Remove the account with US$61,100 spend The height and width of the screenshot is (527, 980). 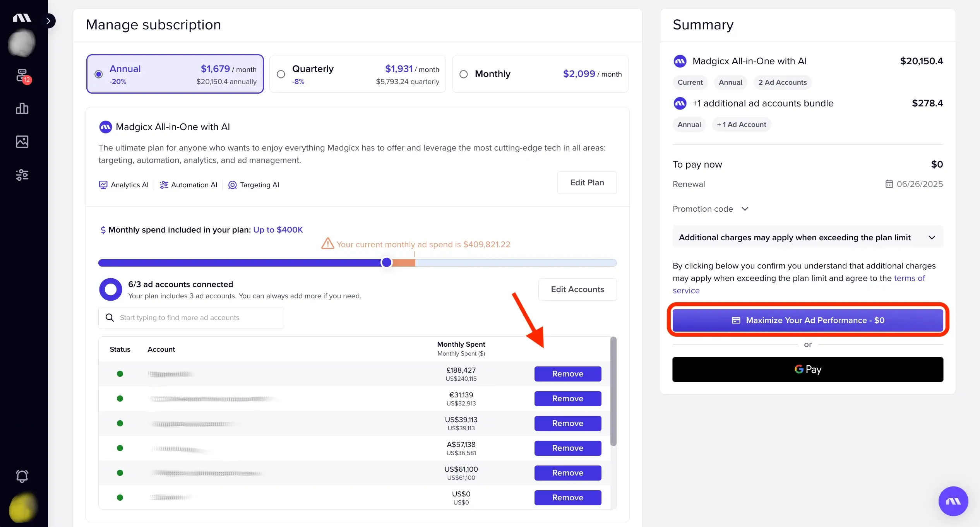[568, 473]
